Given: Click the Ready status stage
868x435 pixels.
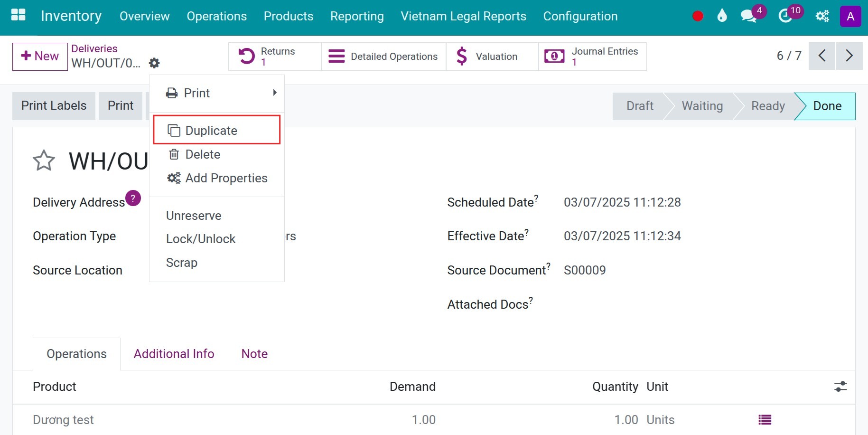Looking at the screenshot, I should 767,106.
